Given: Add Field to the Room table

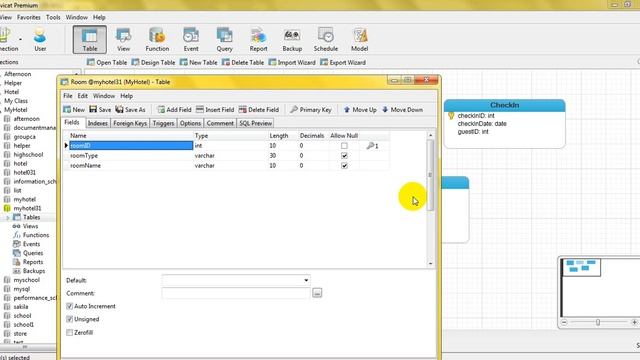Looking at the screenshot, I should point(174,109).
